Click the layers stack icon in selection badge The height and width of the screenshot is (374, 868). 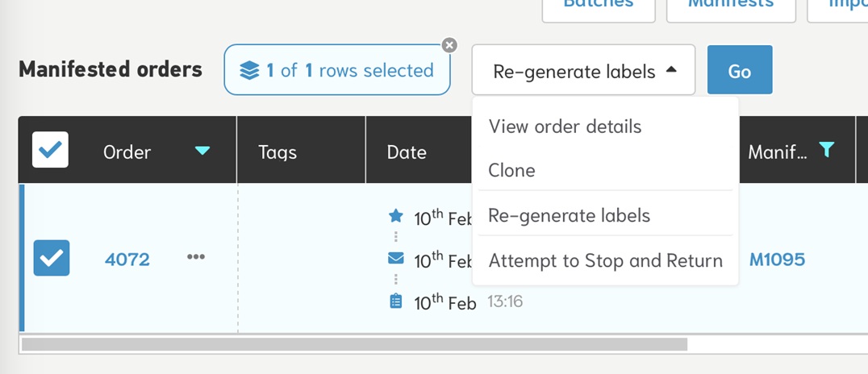[x=249, y=71]
